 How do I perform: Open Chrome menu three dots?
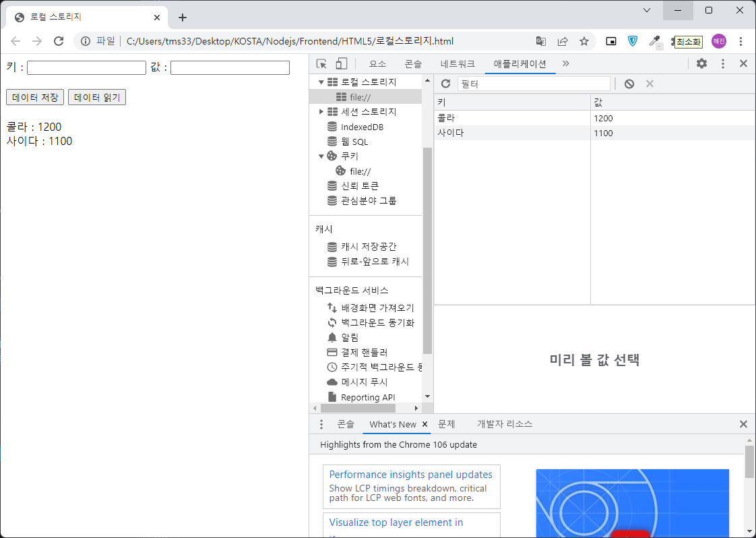click(741, 42)
